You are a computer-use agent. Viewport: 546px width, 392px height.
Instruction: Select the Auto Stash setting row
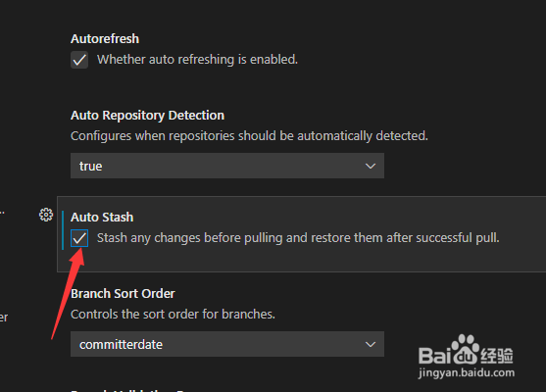tap(302, 234)
